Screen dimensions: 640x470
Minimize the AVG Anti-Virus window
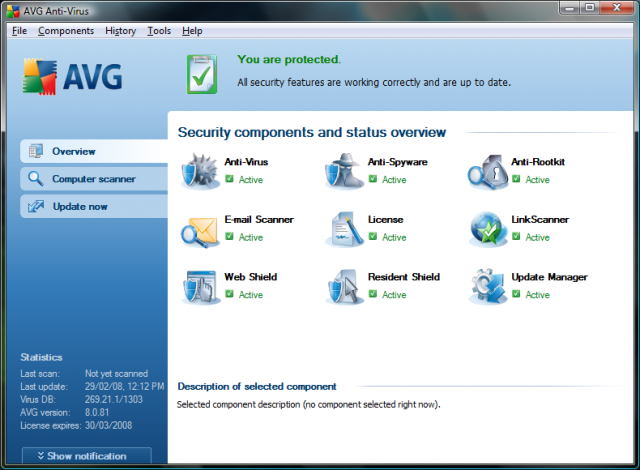pos(570,8)
